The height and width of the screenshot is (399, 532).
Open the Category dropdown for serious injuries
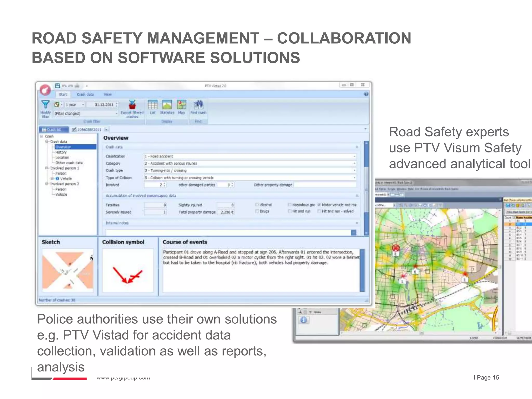(x=354, y=163)
